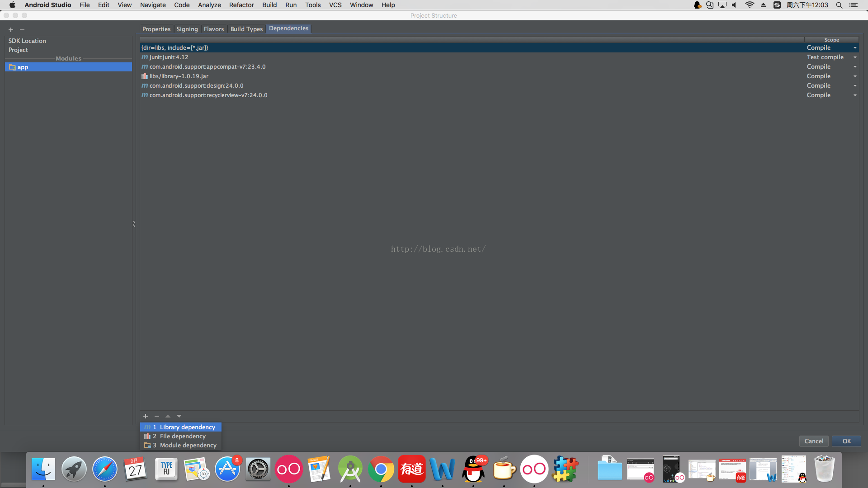
Task: Open Finder from the dock
Action: click(43, 469)
